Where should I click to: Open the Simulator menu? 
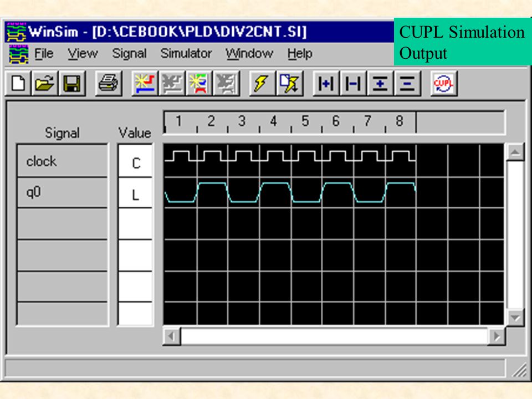(186, 54)
